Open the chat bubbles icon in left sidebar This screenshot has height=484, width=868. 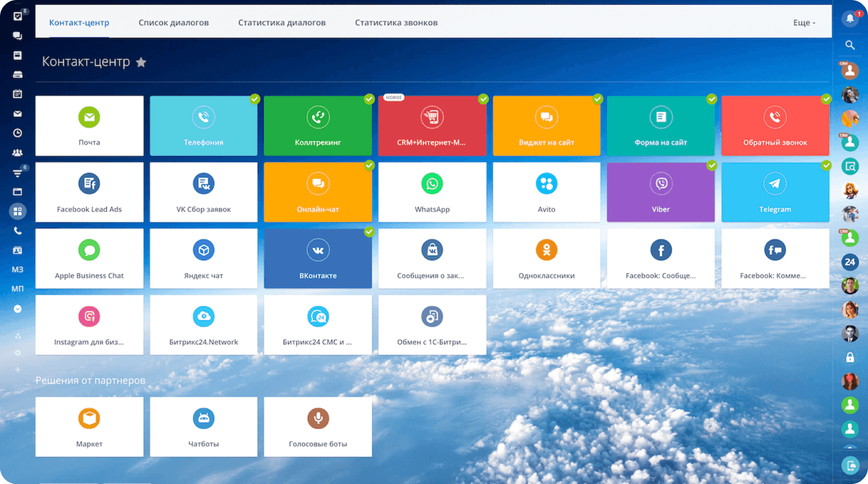17,36
